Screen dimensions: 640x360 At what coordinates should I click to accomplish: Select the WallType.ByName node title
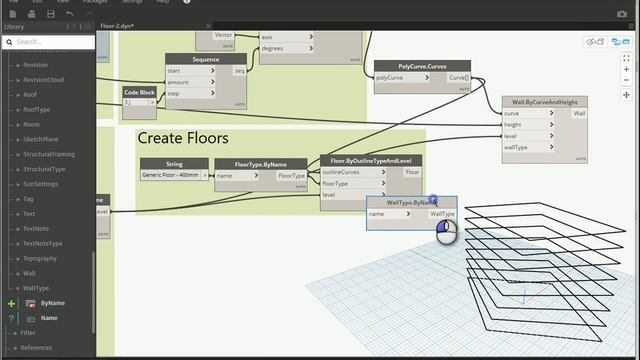pyautogui.click(x=411, y=202)
